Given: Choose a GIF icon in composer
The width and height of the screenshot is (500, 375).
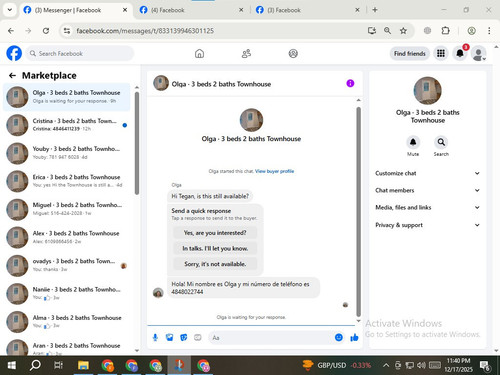Looking at the screenshot, I should coord(198,338).
